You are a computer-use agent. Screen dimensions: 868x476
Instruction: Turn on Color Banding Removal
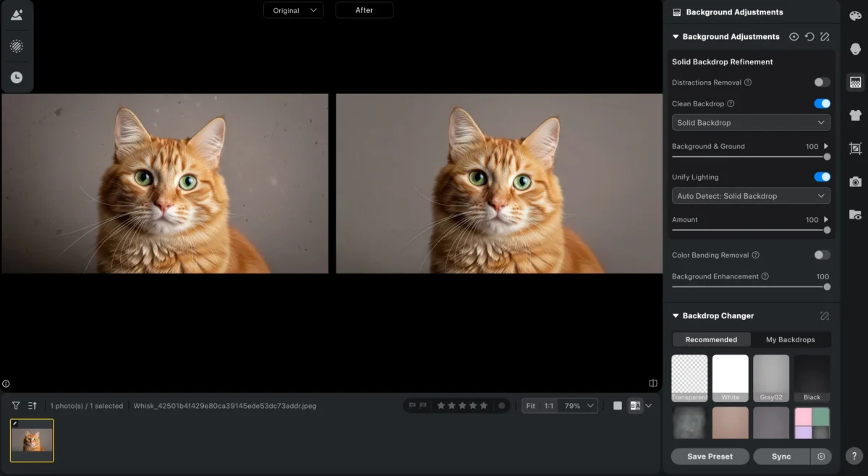point(822,255)
